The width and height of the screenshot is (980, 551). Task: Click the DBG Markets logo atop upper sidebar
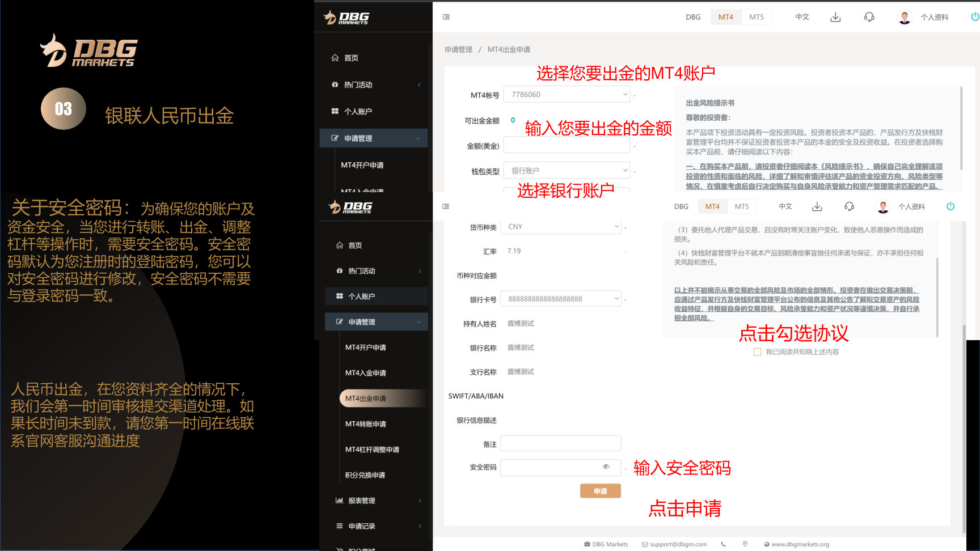[x=346, y=18]
